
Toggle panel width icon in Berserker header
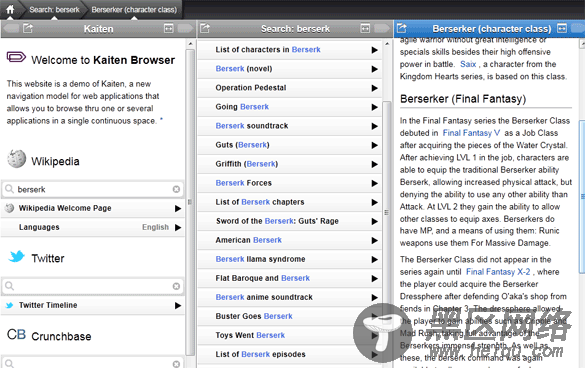pyautogui.click(x=561, y=28)
